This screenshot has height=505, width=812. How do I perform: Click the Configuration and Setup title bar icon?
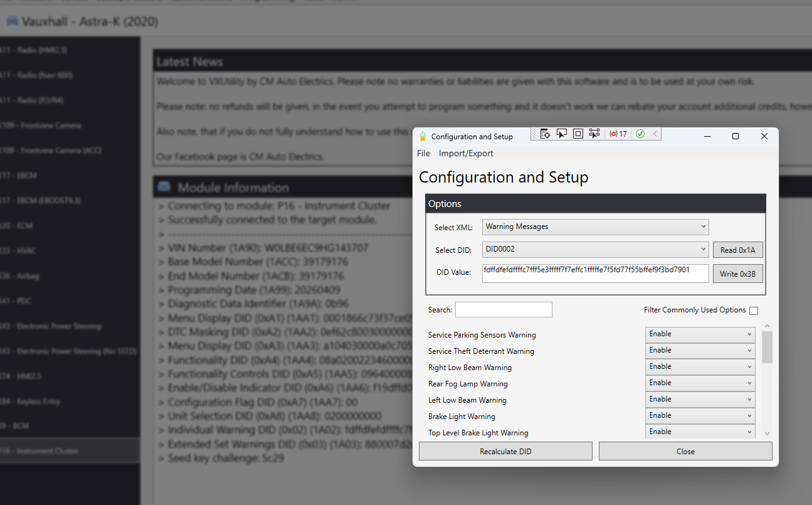423,136
